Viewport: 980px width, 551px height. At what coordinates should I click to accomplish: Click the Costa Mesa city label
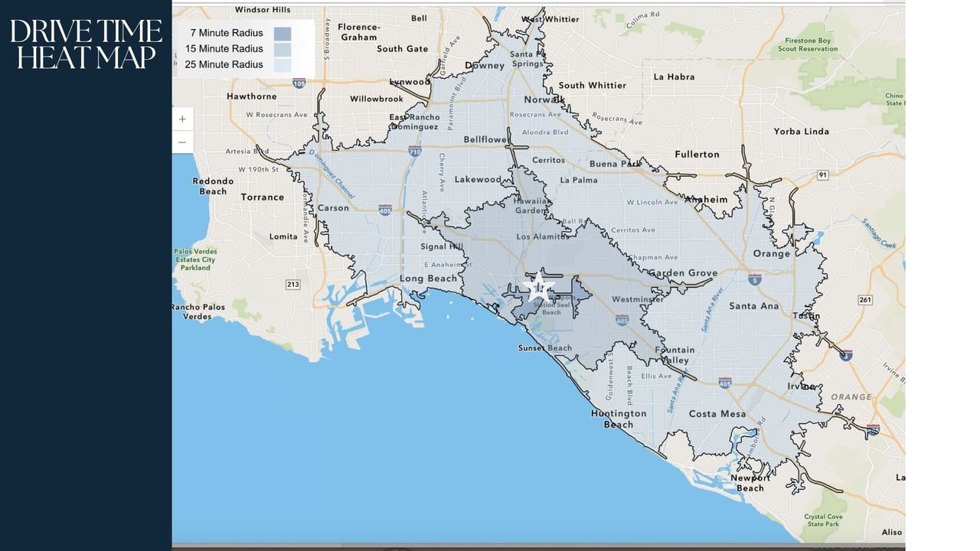pos(717,414)
